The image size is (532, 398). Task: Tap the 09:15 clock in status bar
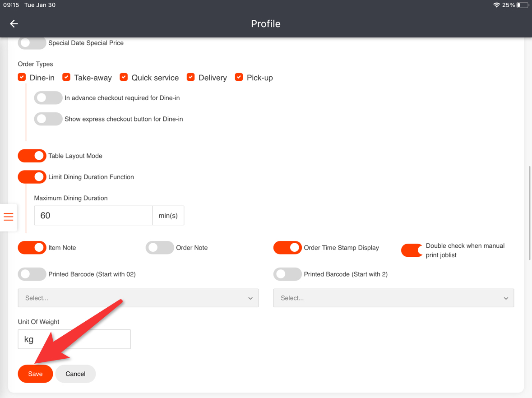tap(11, 5)
